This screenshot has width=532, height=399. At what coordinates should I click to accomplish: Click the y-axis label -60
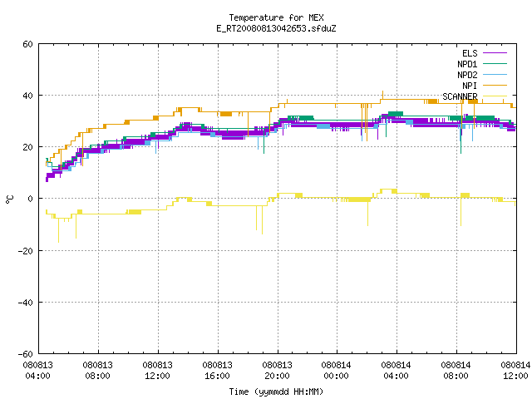[26, 354]
